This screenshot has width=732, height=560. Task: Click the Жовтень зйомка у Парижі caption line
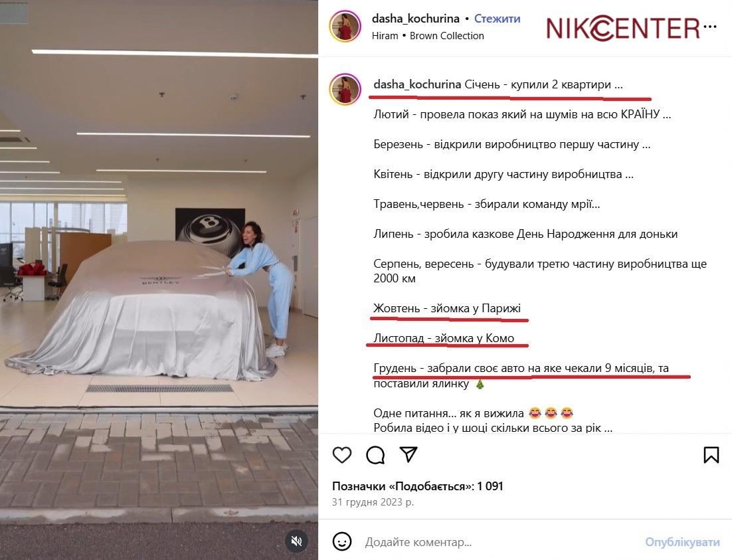coord(447,308)
